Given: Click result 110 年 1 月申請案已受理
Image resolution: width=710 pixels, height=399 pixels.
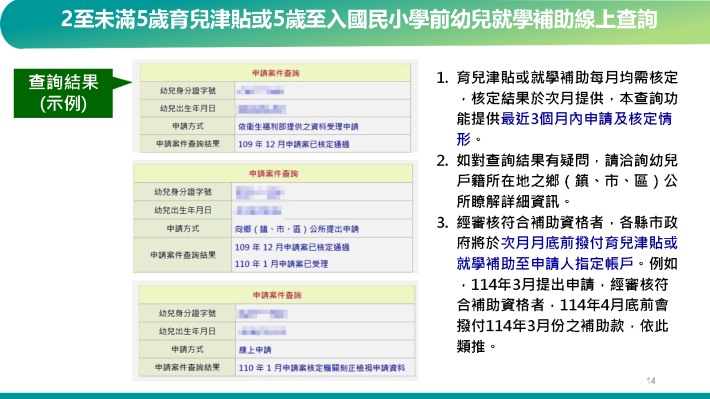Looking at the screenshot, I should [x=281, y=264].
